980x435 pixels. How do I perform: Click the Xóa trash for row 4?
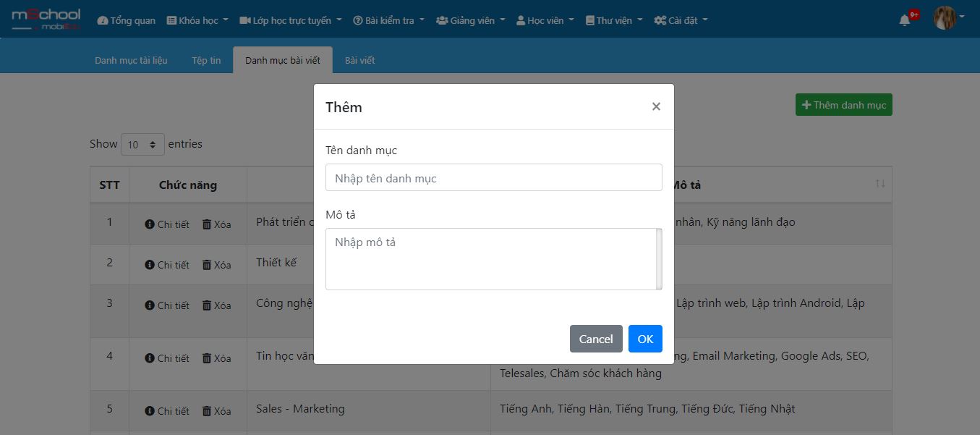point(217,358)
